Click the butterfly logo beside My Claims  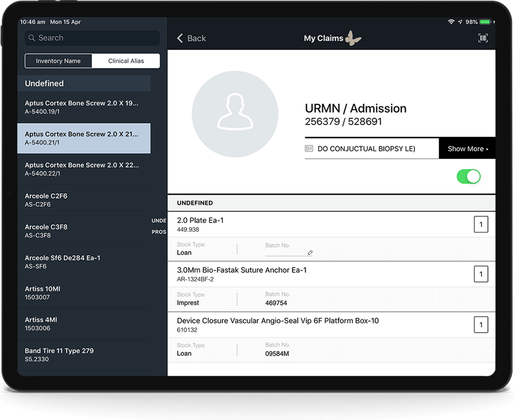[353, 38]
